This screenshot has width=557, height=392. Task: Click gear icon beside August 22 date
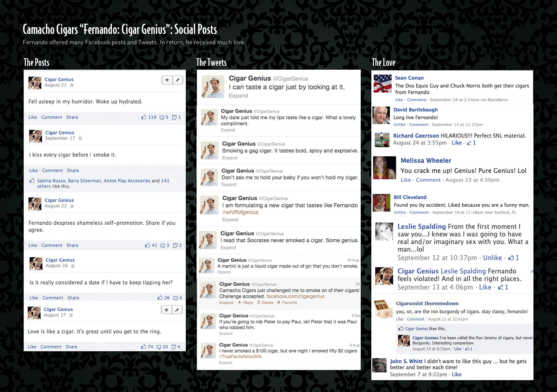(72, 206)
